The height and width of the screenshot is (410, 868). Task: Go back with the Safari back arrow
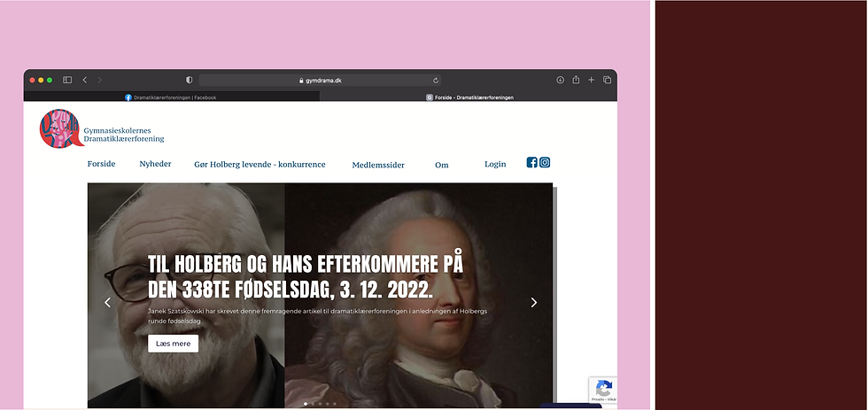point(85,81)
